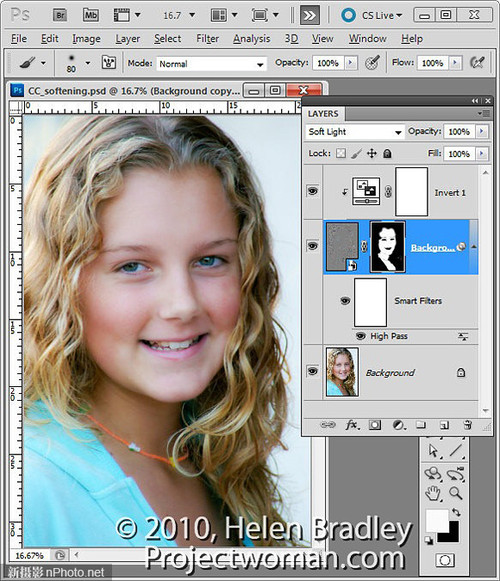The height and width of the screenshot is (581, 500).
Task: Select the Zoom magnifier tool
Action: click(456, 493)
